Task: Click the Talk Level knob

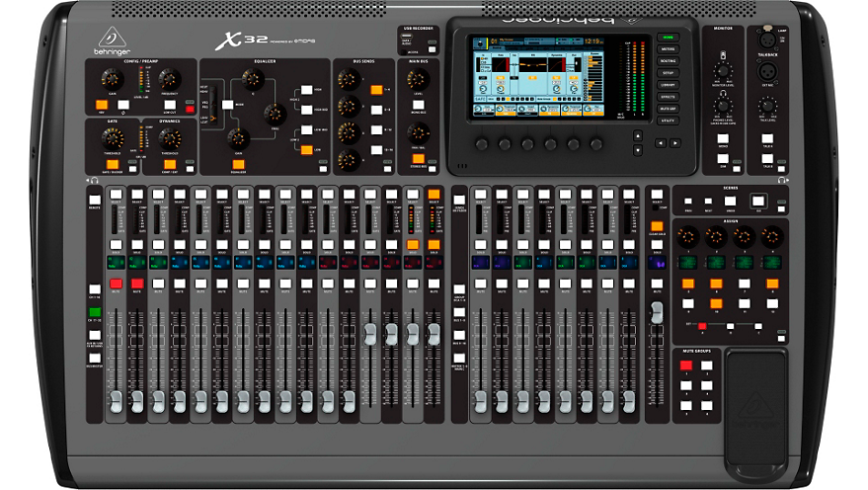Action: pos(767,105)
